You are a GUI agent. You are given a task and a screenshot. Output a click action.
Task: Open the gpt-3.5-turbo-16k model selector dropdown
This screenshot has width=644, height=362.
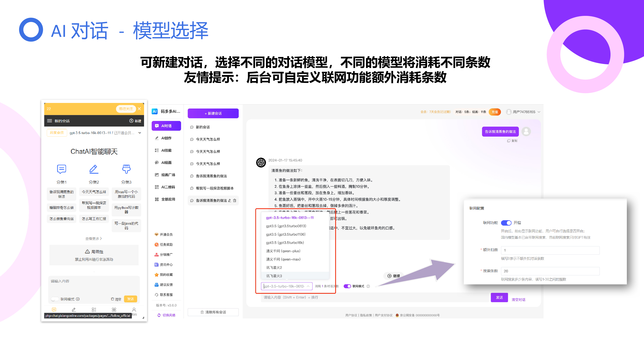[287, 286]
